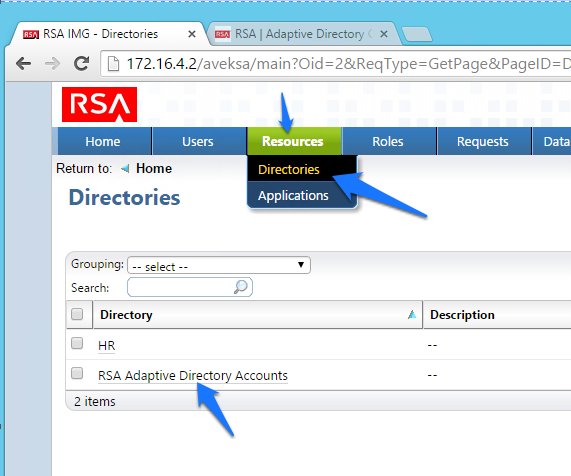The image size is (571, 476).
Task: Click the browser back arrow
Action: pos(23,64)
